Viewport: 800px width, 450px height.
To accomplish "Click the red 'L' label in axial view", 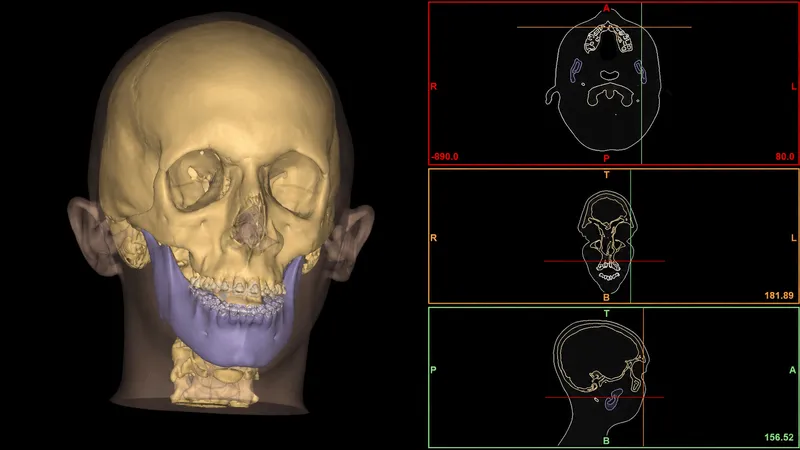I will tap(793, 87).
